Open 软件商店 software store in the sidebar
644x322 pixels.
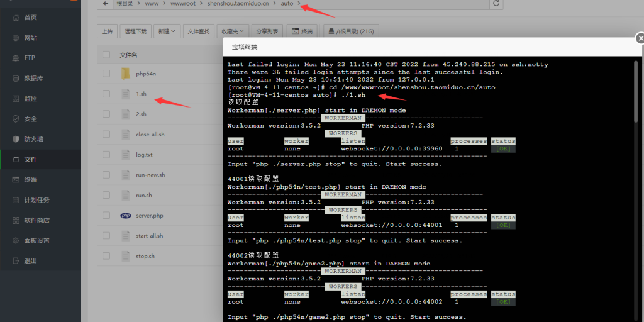click(36, 220)
